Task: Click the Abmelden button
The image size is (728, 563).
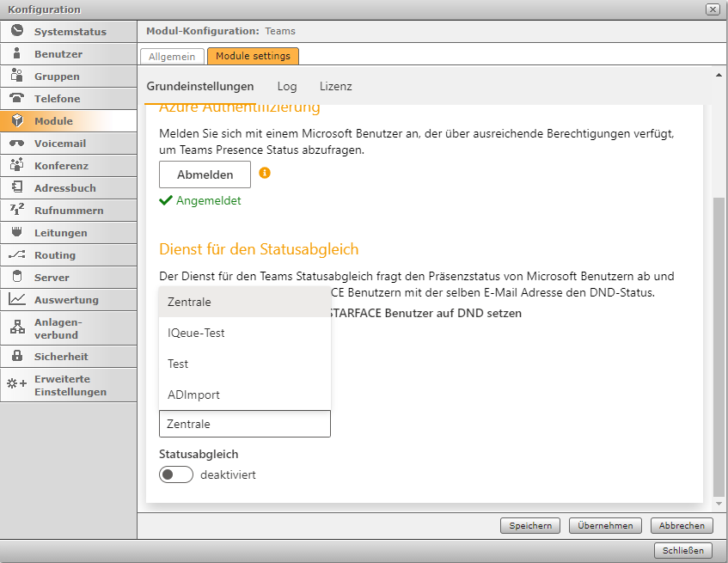Action: click(205, 174)
